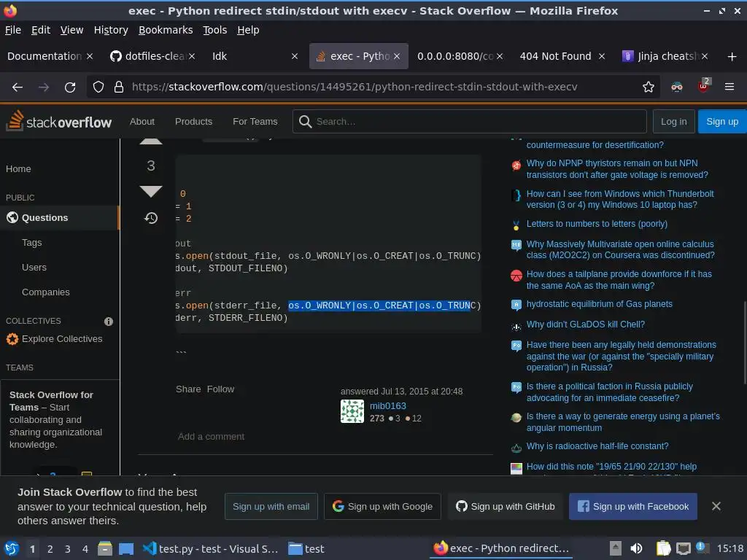The height and width of the screenshot is (560, 747).
Task: Open Companies in the sidebar
Action: (46, 292)
